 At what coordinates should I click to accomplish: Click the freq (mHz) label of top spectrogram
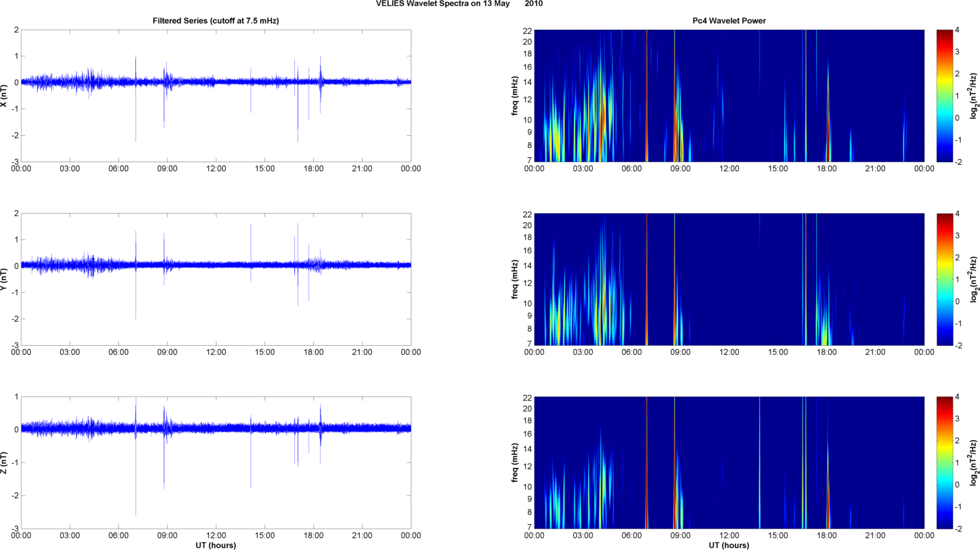[515, 96]
